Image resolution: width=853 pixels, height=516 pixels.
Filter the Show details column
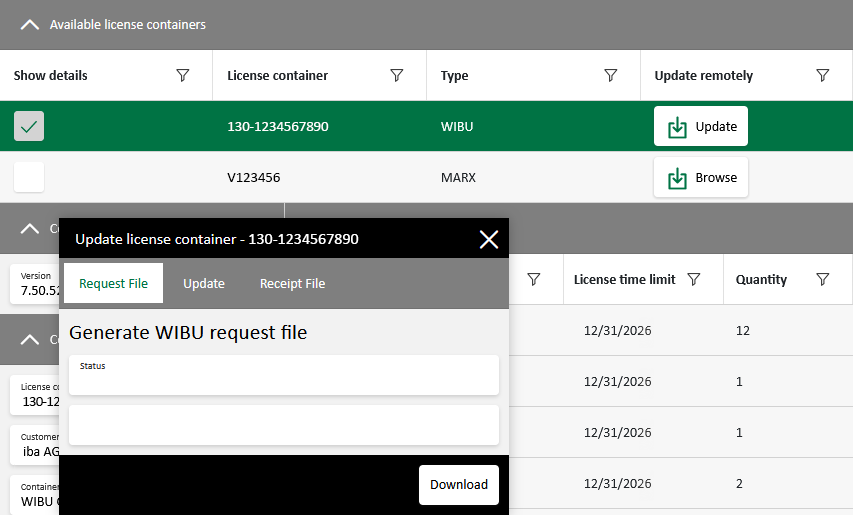coord(183,76)
